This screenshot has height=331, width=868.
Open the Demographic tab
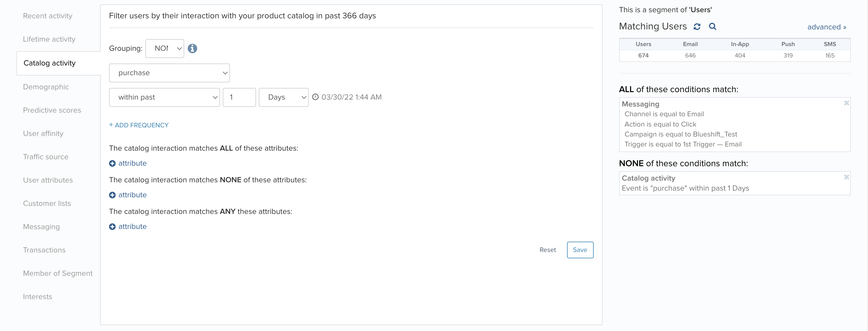point(46,87)
